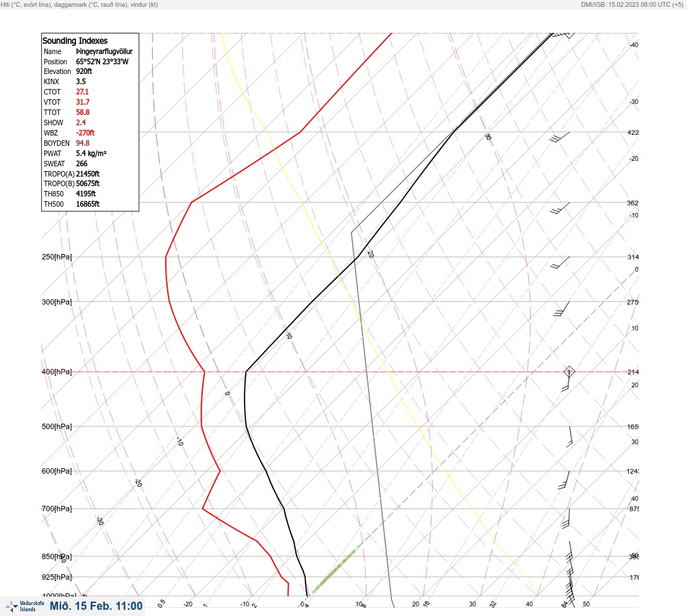Click the wind barb at 300 hPa level

[x=562, y=309]
